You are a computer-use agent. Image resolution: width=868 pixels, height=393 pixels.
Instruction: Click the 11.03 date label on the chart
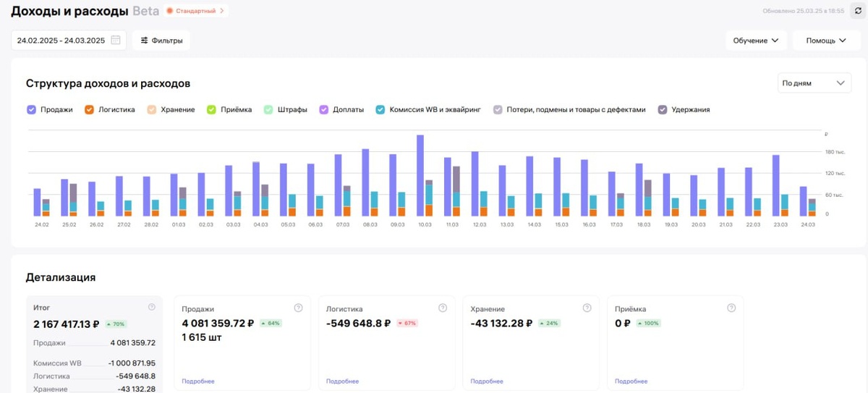(x=452, y=225)
